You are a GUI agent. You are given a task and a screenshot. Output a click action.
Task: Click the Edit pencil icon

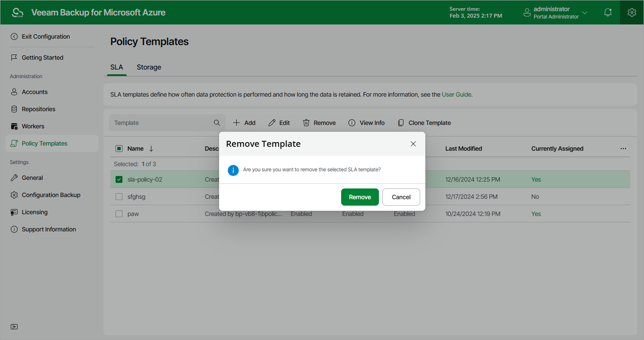(272, 123)
